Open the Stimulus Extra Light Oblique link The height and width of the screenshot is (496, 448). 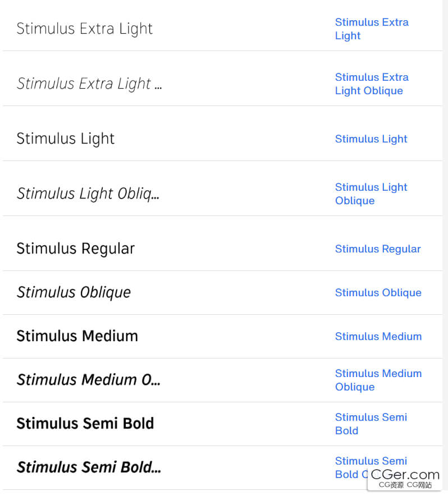(372, 84)
